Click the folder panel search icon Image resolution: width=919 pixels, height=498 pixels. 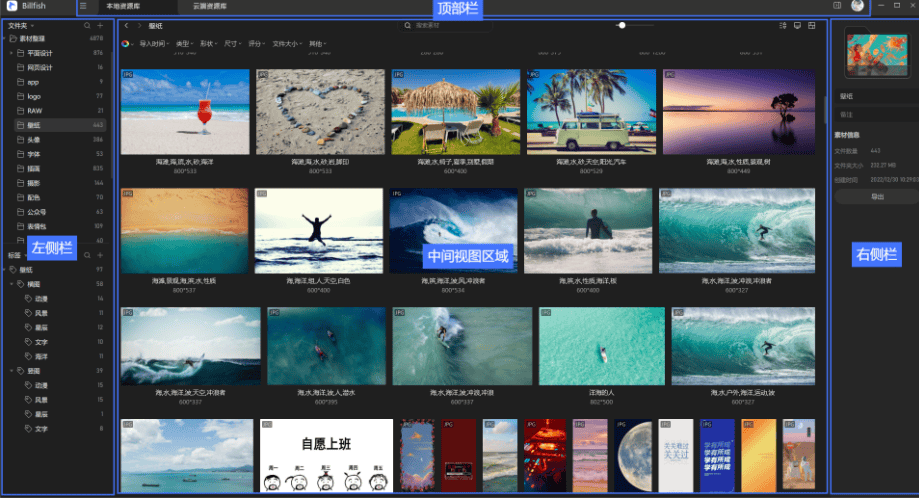click(x=87, y=25)
